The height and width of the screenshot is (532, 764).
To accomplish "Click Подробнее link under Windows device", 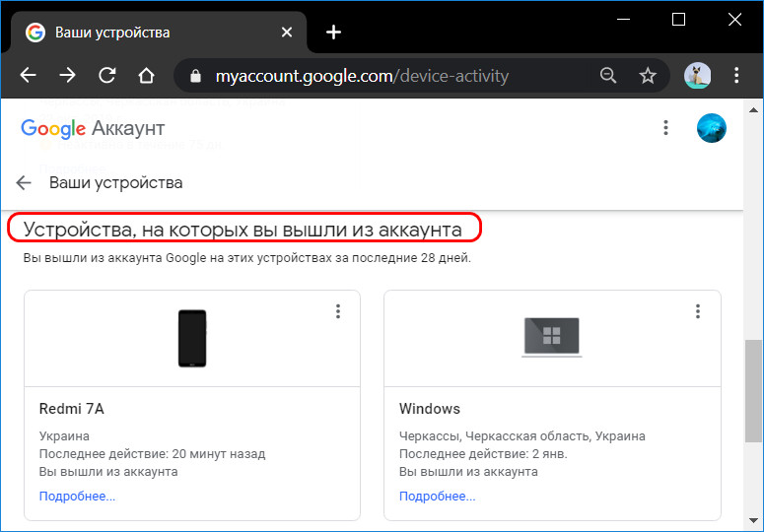I will (x=437, y=497).
